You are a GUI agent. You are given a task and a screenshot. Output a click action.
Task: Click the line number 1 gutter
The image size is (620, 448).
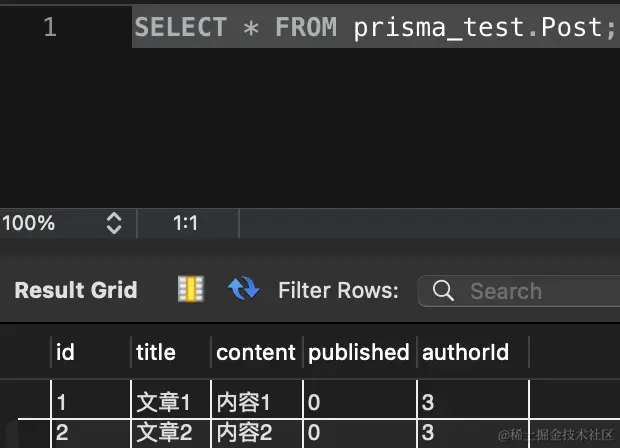[x=50, y=27]
